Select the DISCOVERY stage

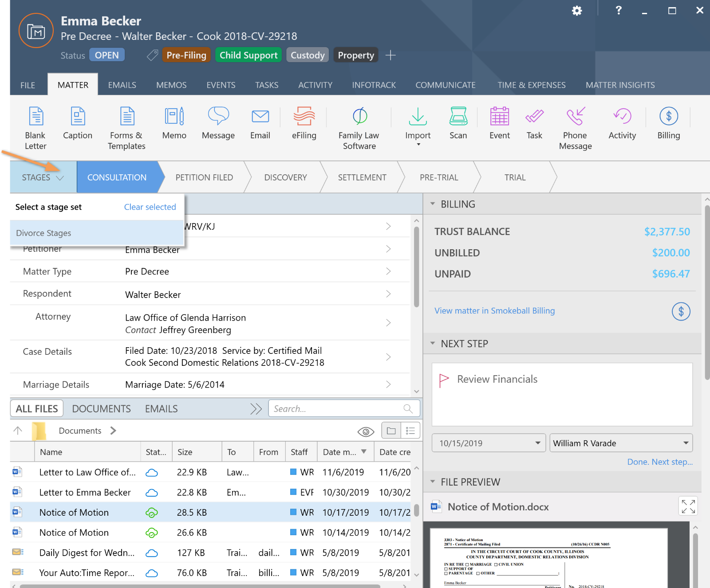click(x=285, y=177)
